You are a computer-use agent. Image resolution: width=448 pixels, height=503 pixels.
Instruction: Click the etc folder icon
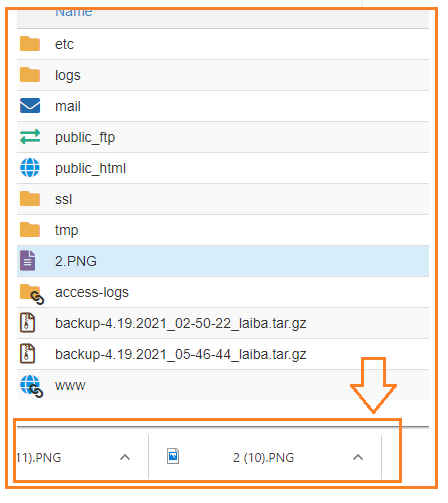(30, 44)
